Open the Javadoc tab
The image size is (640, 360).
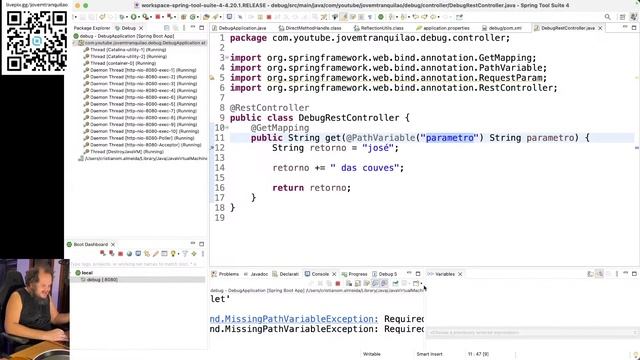(256, 274)
